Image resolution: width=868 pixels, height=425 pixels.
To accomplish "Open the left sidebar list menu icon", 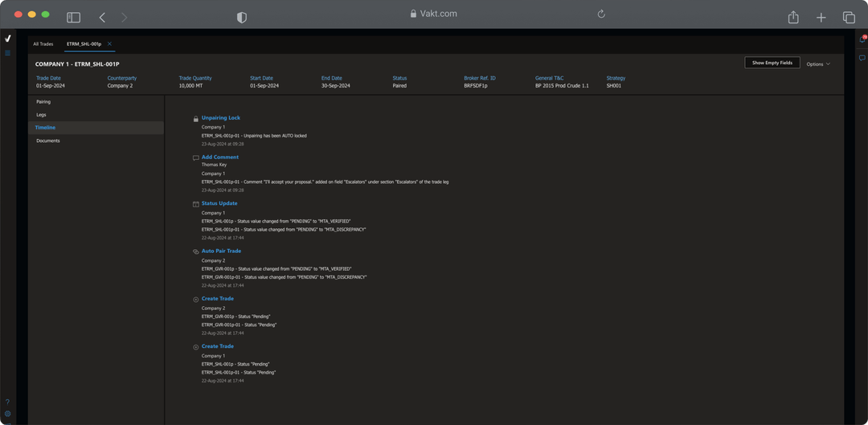I will (x=7, y=54).
